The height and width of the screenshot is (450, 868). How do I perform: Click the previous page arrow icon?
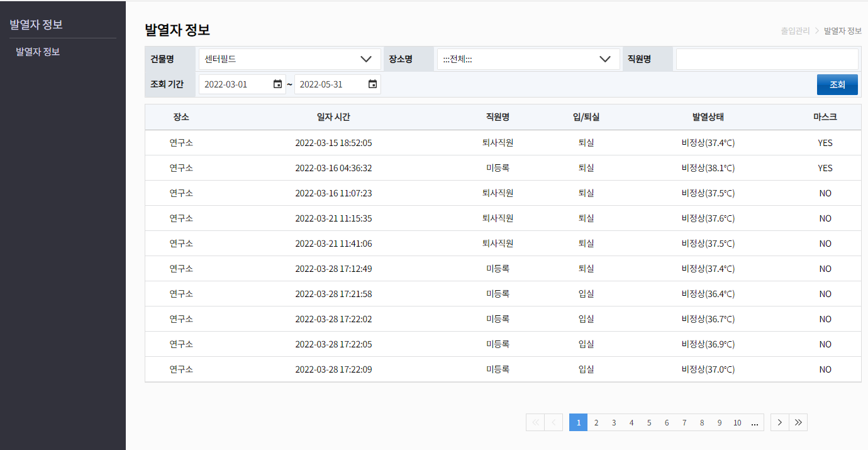coord(554,422)
